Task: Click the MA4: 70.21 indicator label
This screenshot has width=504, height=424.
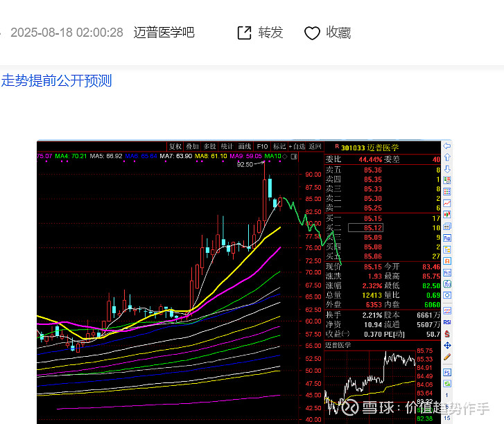Action: point(71,156)
